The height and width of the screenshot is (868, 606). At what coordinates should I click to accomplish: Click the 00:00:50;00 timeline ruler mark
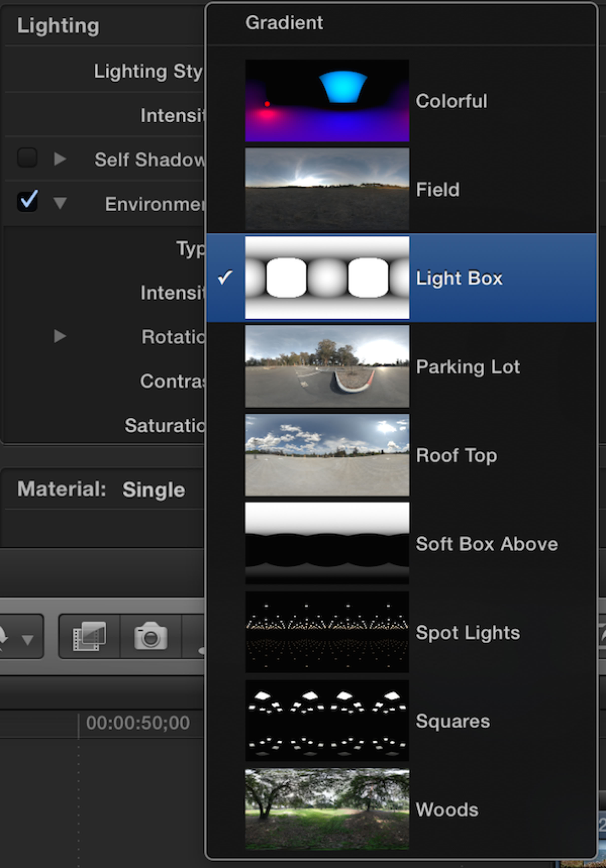pyautogui.click(x=138, y=723)
